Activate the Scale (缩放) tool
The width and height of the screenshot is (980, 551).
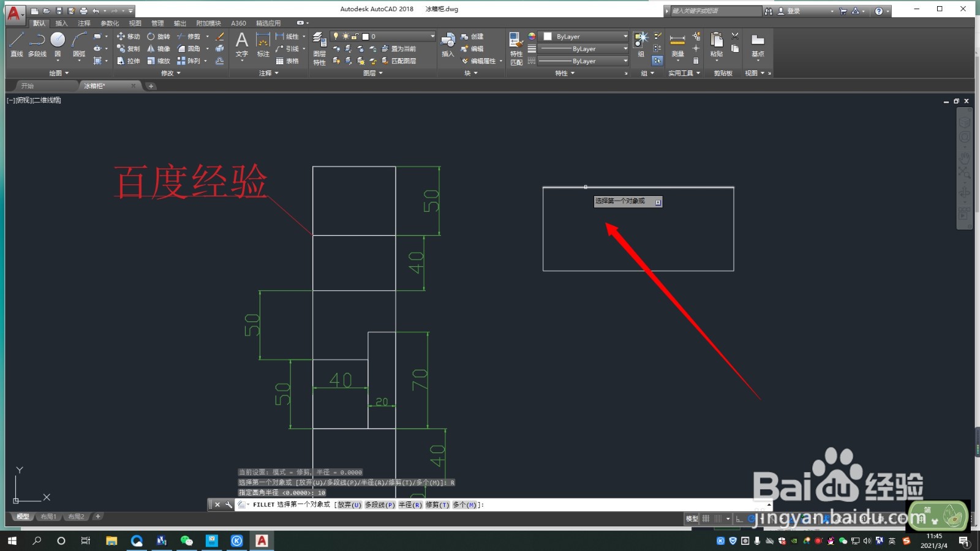pos(159,61)
